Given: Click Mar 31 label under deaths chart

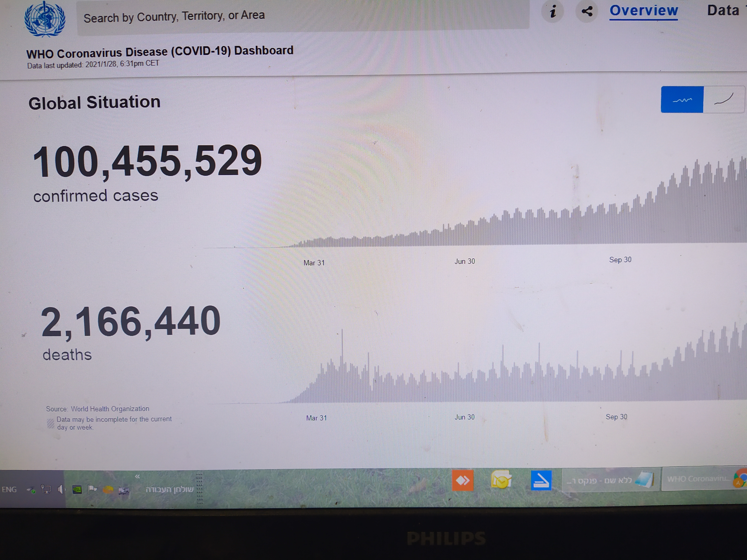Looking at the screenshot, I should (316, 418).
